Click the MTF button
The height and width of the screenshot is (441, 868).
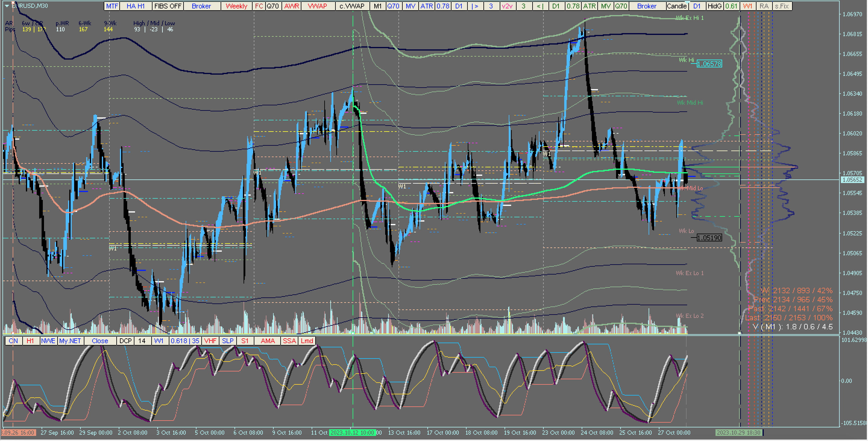[x=112, y=6]
